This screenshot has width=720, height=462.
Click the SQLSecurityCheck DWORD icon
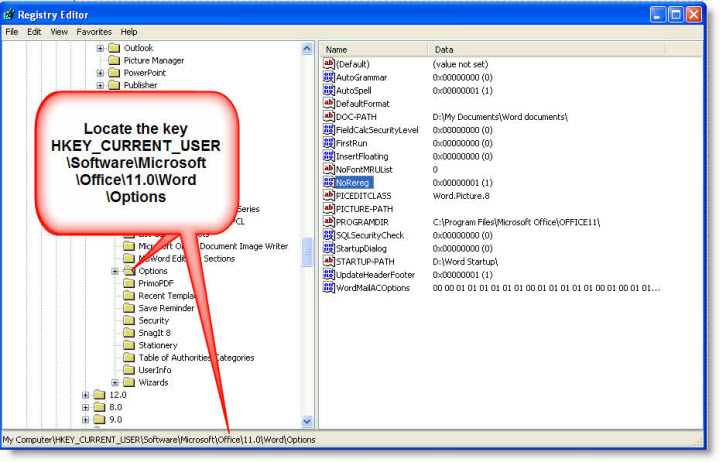tap(328, 235)
